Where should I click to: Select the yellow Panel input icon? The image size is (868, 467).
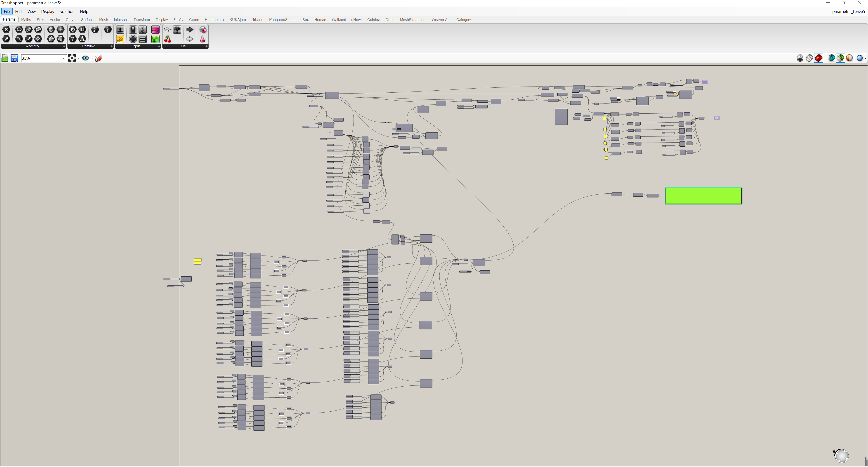(x=120, y=39)
